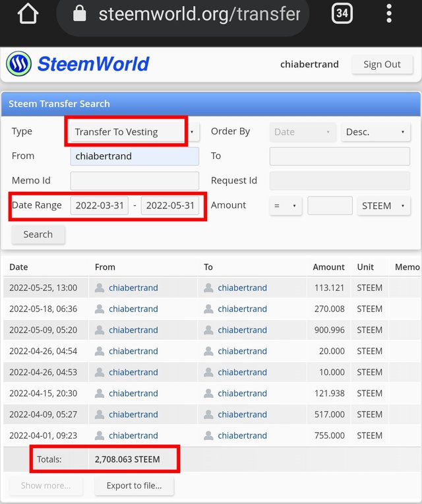Click the Unit column header
422x504 pixels.
click(365, 267)
